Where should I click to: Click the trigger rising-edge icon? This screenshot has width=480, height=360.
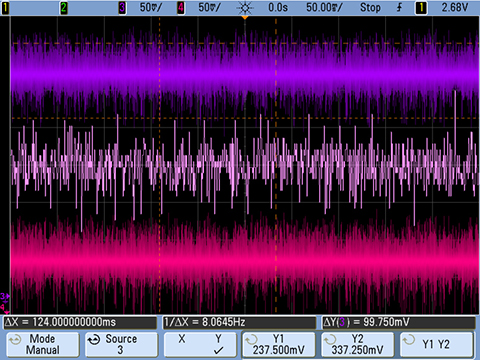click(x=399, y=7)
